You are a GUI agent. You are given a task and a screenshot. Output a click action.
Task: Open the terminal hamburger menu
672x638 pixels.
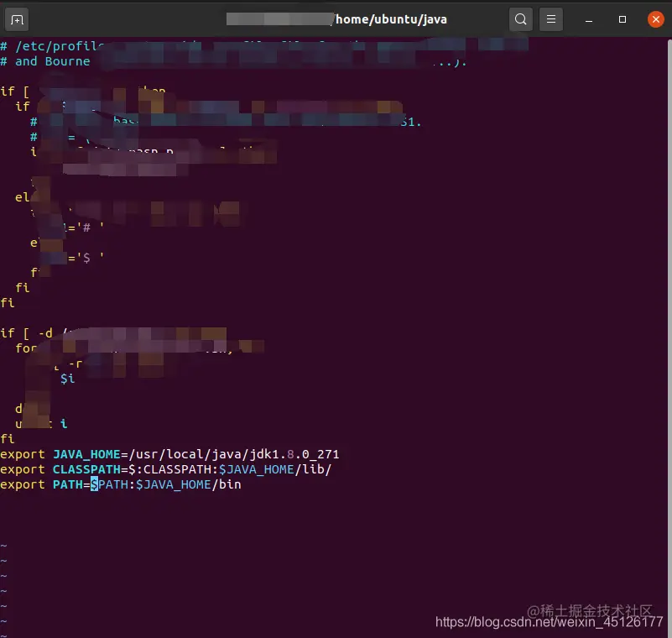coord(551,19)
